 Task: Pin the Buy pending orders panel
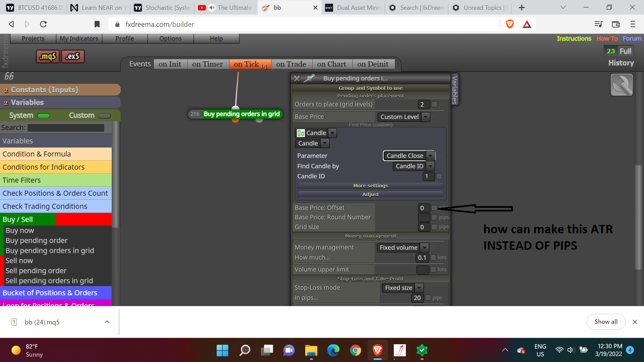(309, 78)
